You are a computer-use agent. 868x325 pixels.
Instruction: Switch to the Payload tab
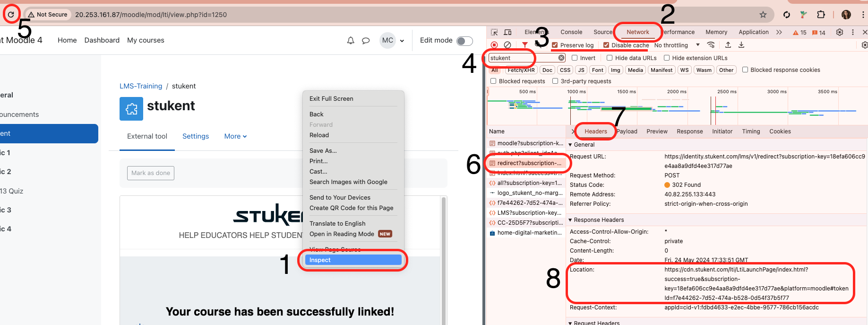627,132
